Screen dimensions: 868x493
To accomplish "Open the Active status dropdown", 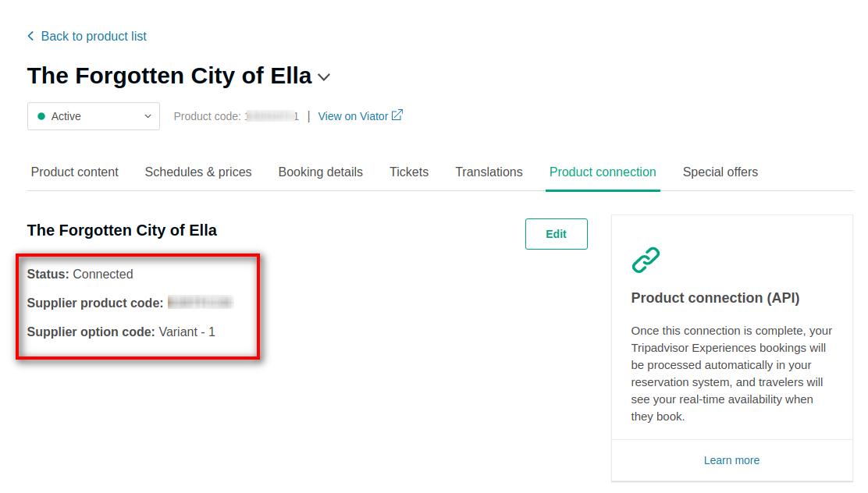I will [94, 116].
